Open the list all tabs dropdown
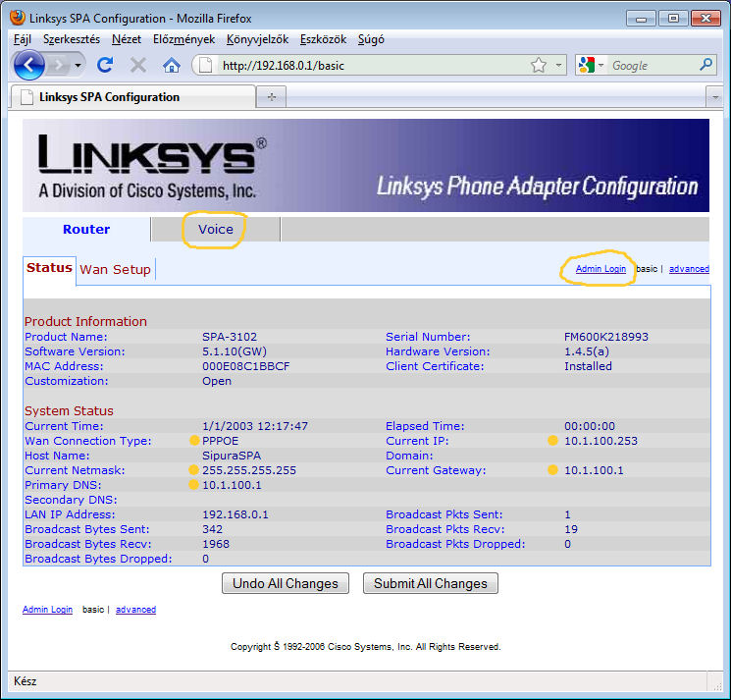The height and width of the screenshot is (700, 731). pyautogui.click(x=714, y=97)
